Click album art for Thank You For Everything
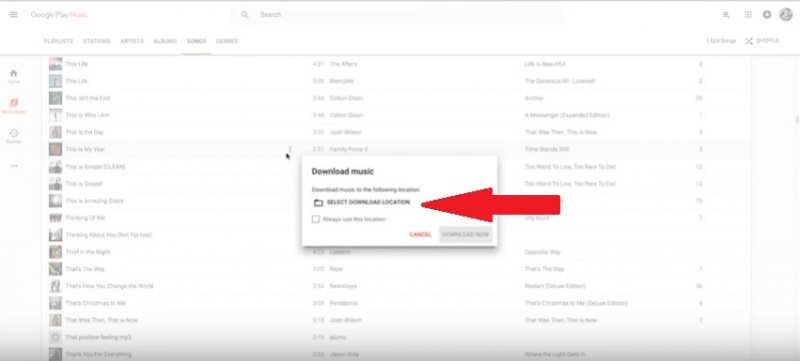This screenshot has height=361, width=800. (56, 354)
